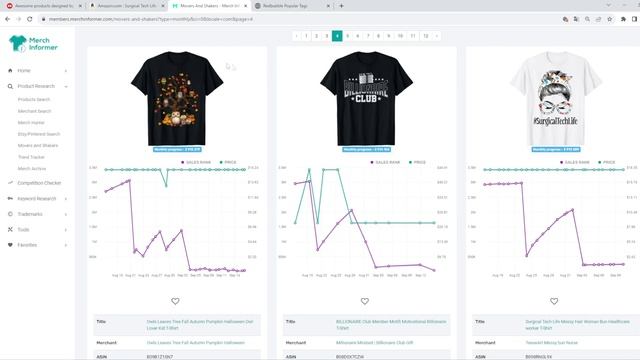Toggle Price series in SurgicalTechLife chart

point(607,162)
